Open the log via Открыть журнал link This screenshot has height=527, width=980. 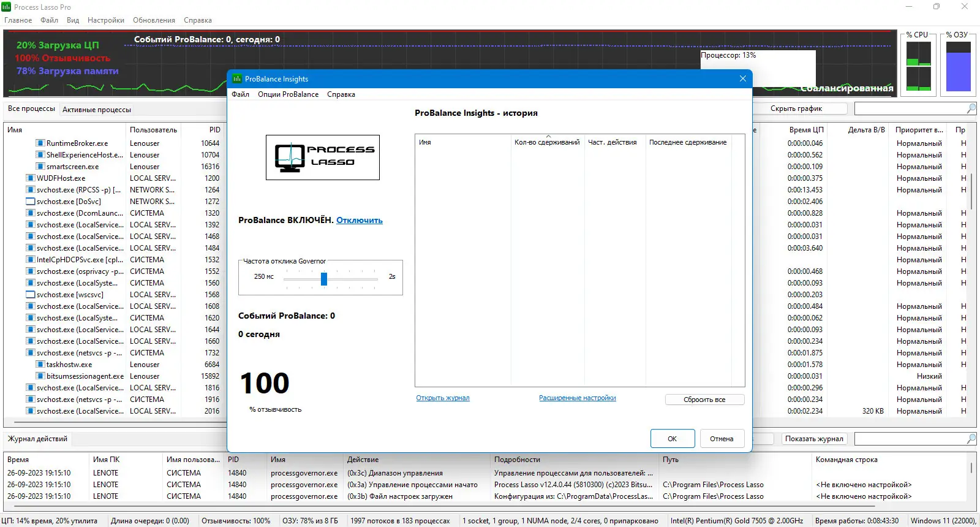(x=443, y=398)
